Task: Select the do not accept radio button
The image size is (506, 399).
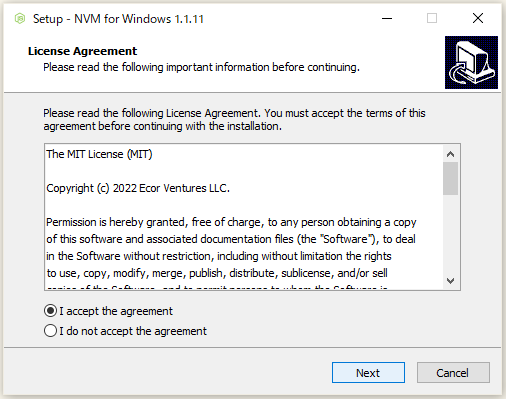Action: (50, 331)
